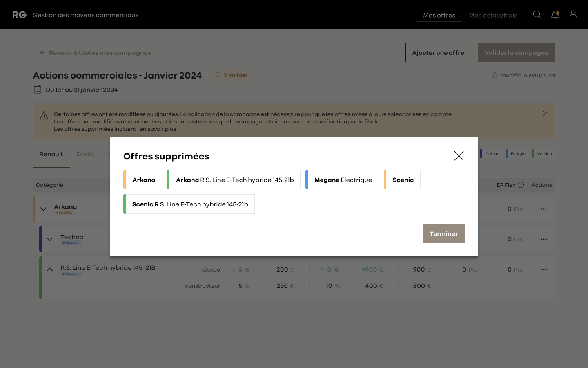588x368 pixels.
Task: Click the clock icon beside modifié date
Action: pos(495,75)
